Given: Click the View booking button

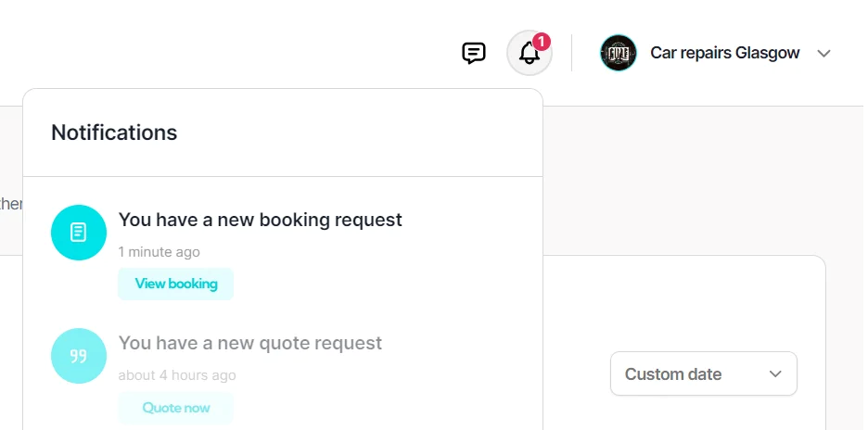Looking at the screenshot, I should [176, 284].
